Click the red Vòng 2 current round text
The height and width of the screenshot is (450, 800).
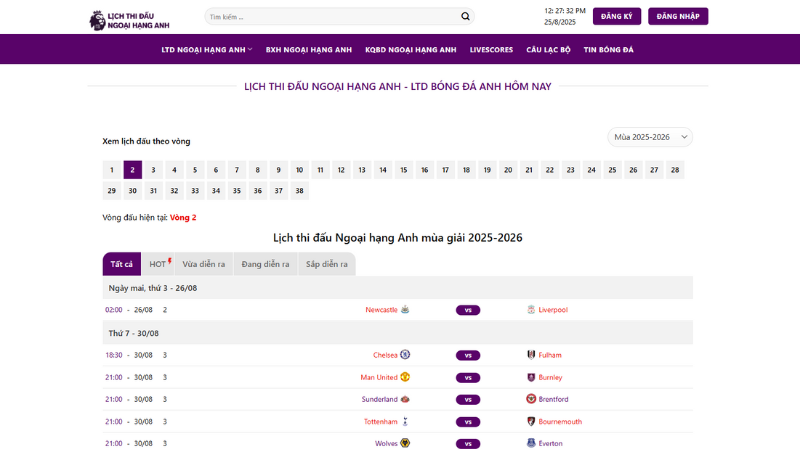tap(183, 217)
